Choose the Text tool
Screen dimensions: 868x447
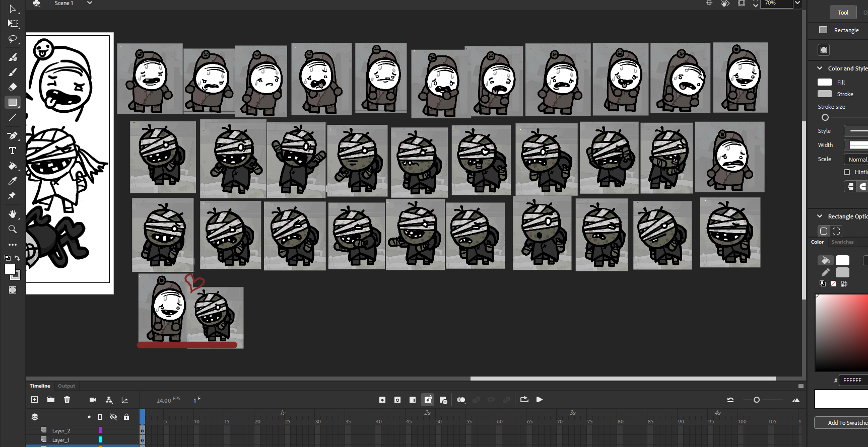coord(13,151)
